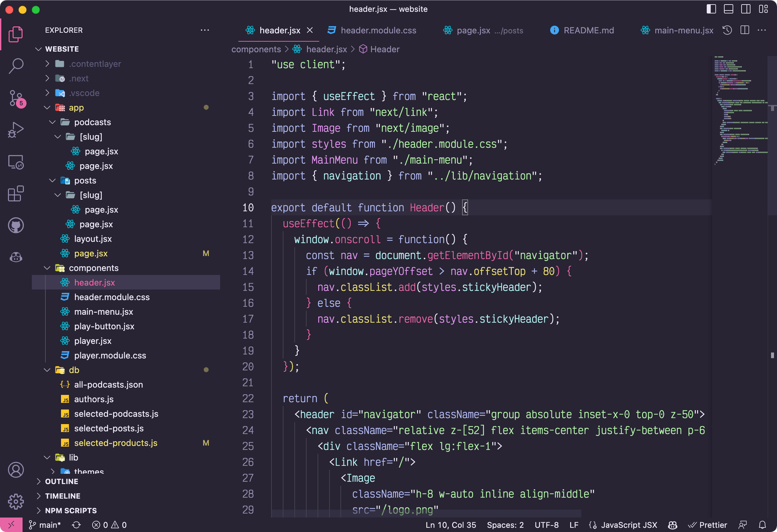Open the Accounts icon in the activity bar
Screen dimensions: 777x532
click(15, 470)
